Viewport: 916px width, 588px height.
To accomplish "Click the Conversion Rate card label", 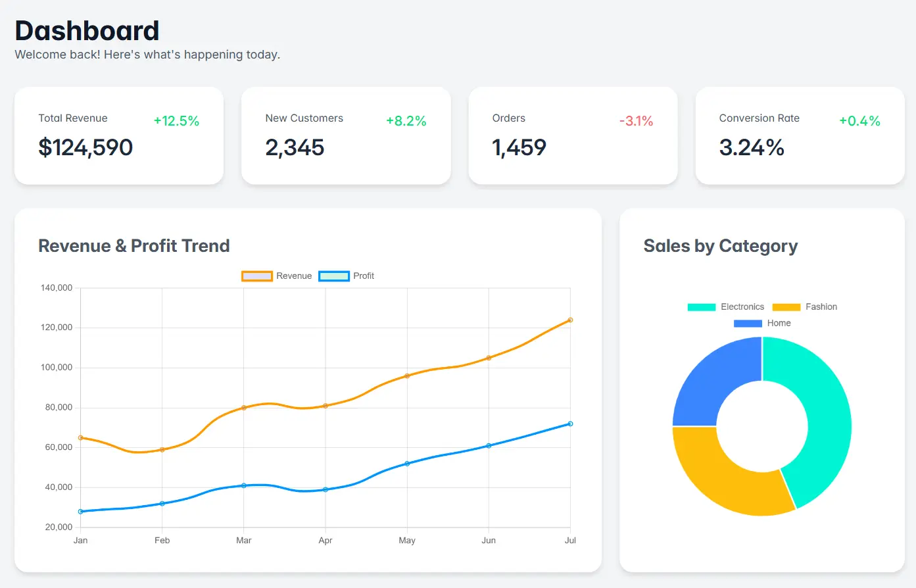I will pyautogui.click(x=759, y=118).
